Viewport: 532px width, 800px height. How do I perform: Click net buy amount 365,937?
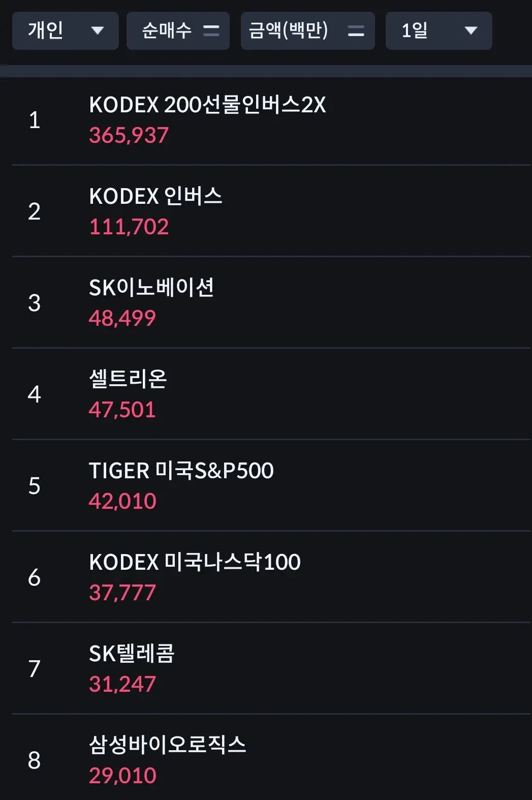[129, 136]
